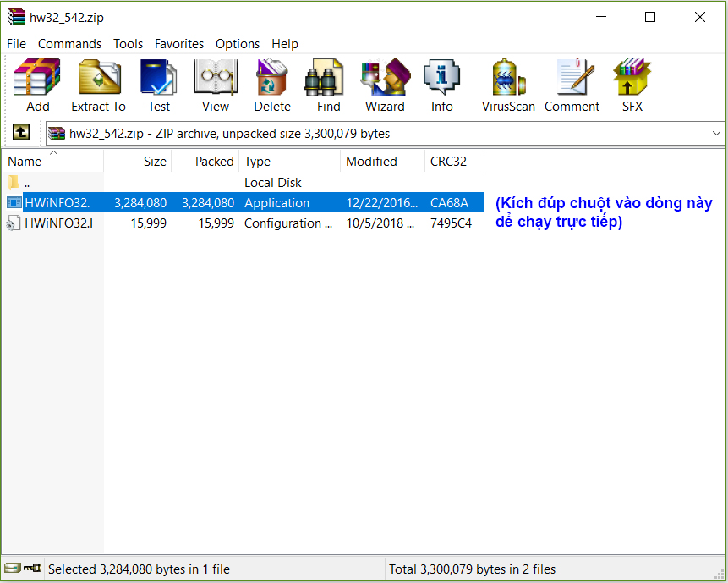728x583 pixels.
Task: Select the HWiNFO32. application row name
Action: [x=57, y=203]
